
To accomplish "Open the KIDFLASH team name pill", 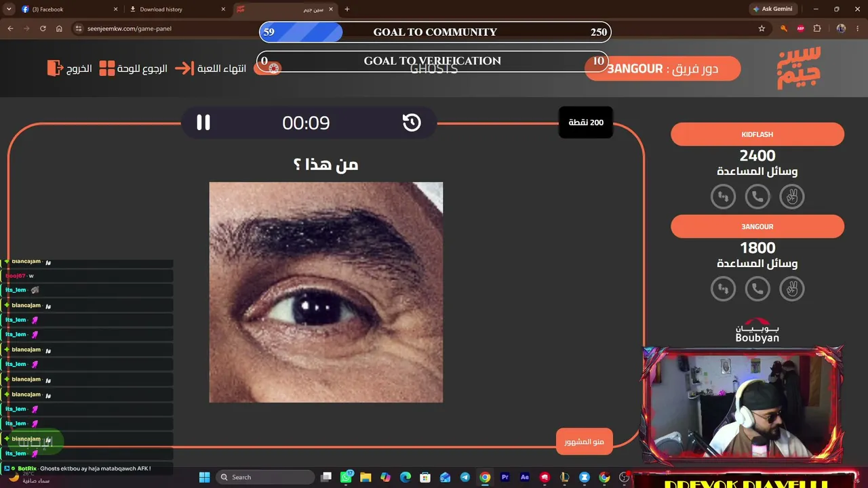I will pos(757,134).
